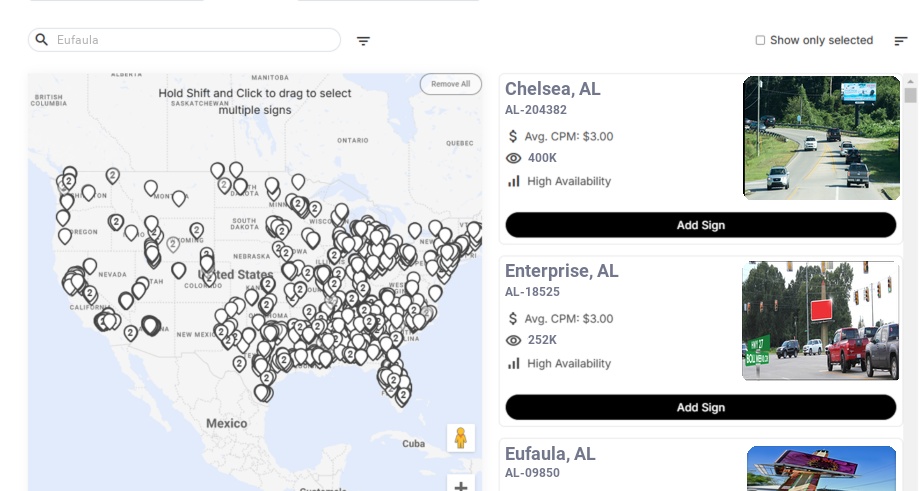Open the Enterprise, AL billboard photo
920x491 pixels.
[820, 320]
